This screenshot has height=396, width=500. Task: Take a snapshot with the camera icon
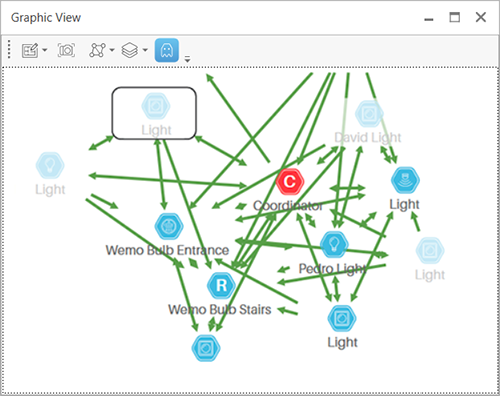click(66, 51)
